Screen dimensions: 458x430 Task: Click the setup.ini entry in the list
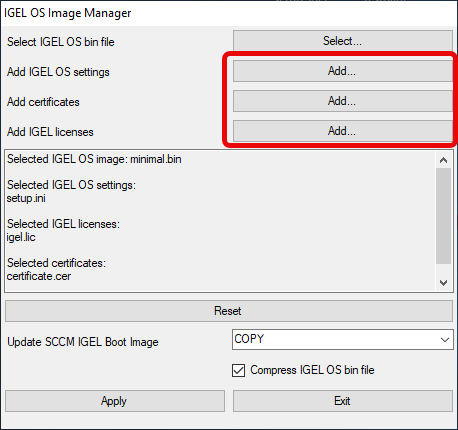click(x=26, y=198)
